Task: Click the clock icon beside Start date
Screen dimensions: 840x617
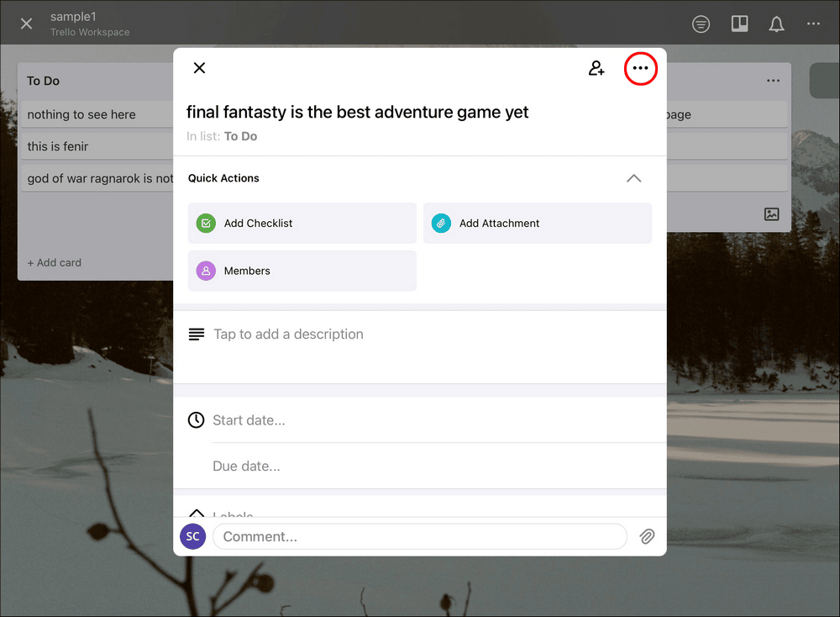Action: pos(196,419)
